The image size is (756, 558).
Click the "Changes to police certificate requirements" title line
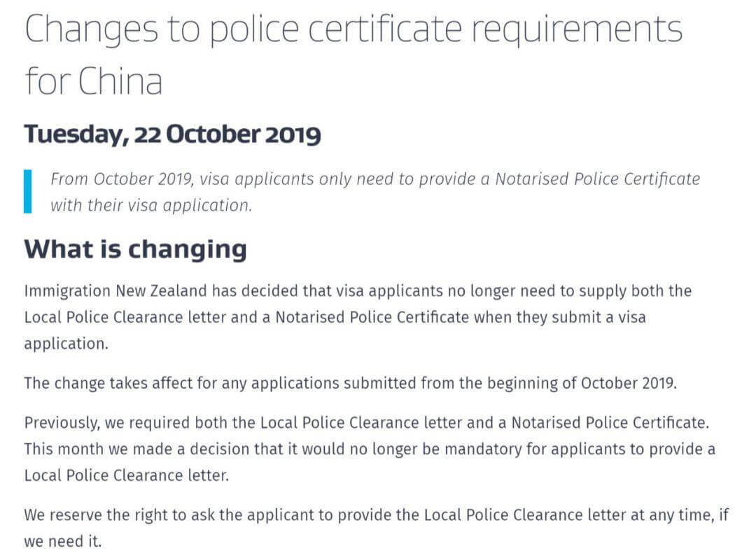pos(353,29)
